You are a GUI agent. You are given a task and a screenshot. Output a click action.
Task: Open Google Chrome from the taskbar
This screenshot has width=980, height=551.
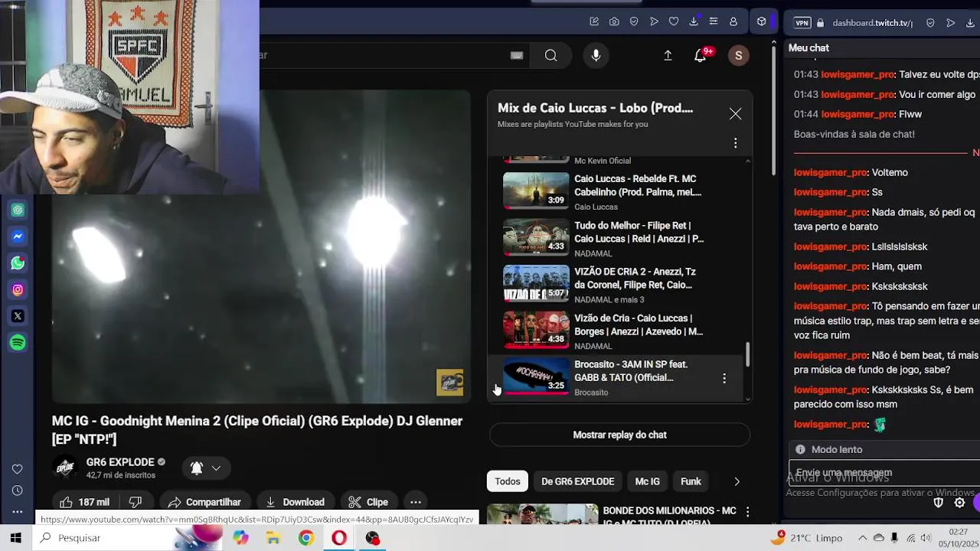click(306, 538)
